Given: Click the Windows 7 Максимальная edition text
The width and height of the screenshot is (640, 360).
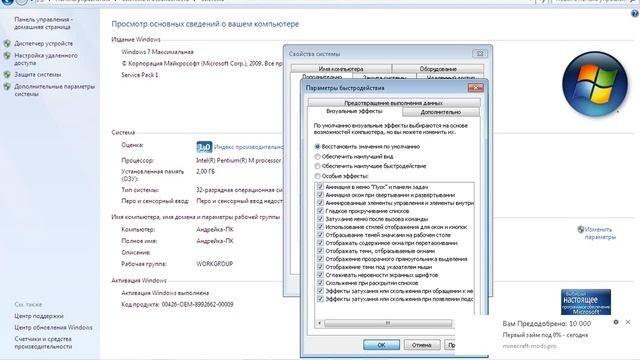Looking at the screenshot, I should (157, 52).
